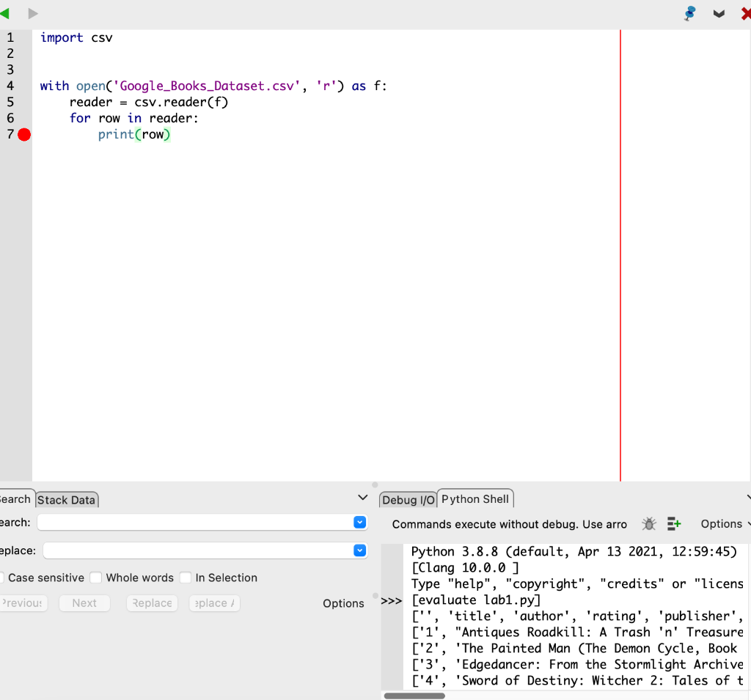Click the breakpoint dot on line 7

click(x=23, y=135)
